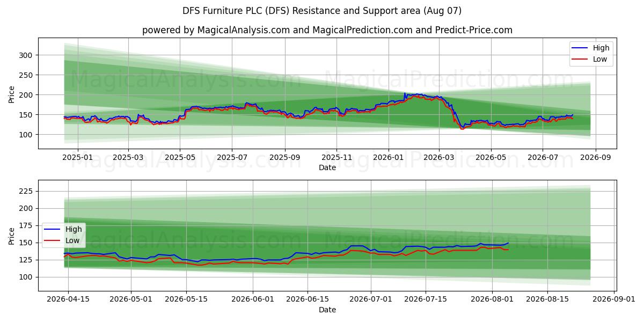Click the '225' price tick in bottom chart
This screenshot has width=644, height=322.
pyautogui.click(x=27, y=191)
